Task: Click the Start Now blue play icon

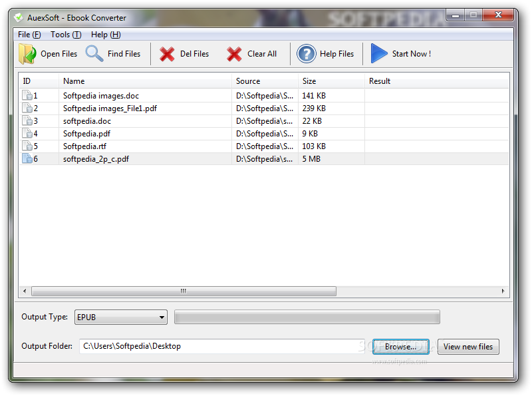Action: 379,53
